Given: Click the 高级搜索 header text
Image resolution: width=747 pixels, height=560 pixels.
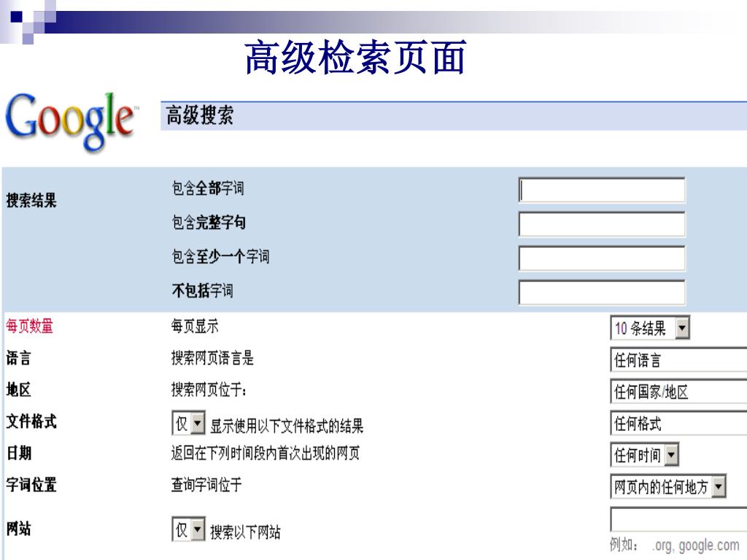Looking at the screenshot, I should pyautogui.click(x=200, y=116).
